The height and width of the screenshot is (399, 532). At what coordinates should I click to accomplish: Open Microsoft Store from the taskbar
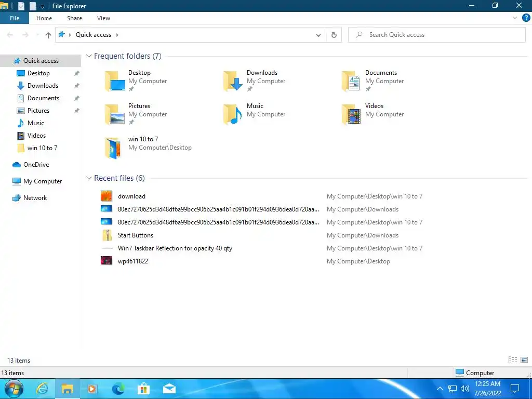click(x=143, y=389)
